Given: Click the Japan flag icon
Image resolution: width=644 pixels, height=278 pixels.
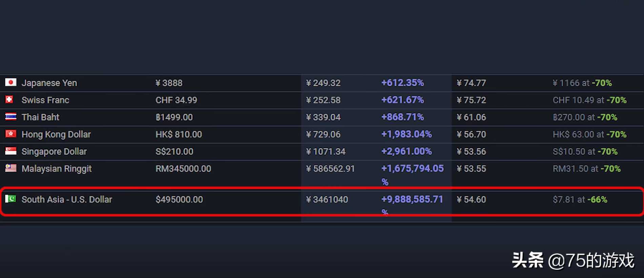Looking at the screenshot, I should pyautogui.click(x=11, y=82).
